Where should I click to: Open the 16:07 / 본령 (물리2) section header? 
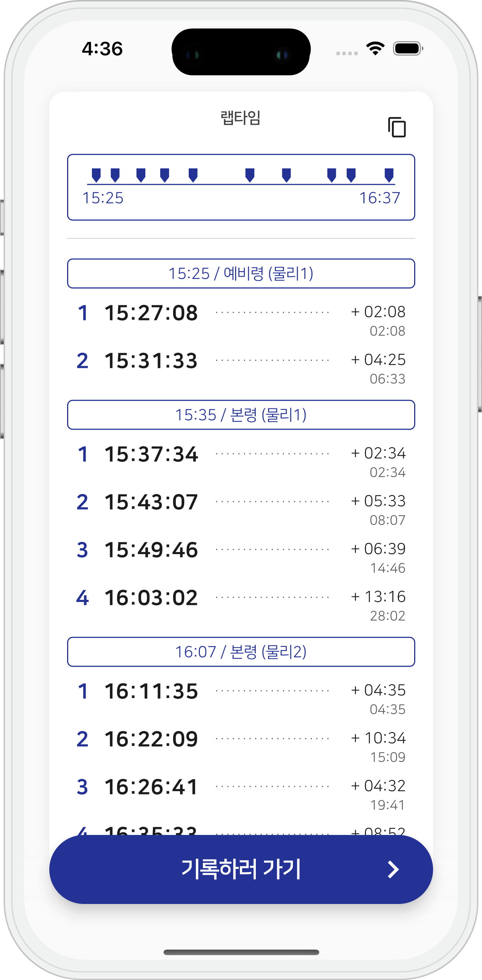coord(241,652)
